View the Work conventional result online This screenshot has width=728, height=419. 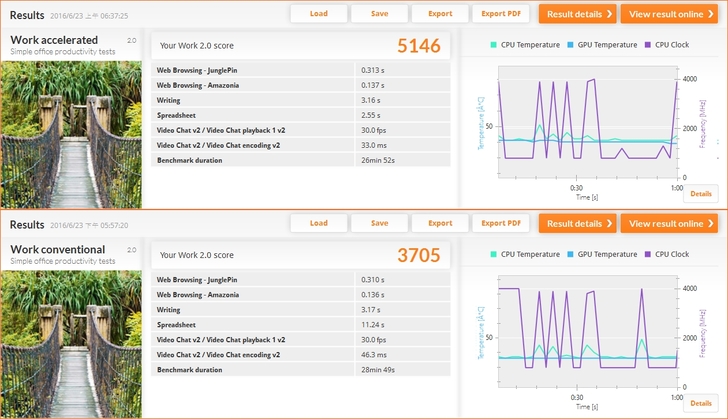(668, 223)
